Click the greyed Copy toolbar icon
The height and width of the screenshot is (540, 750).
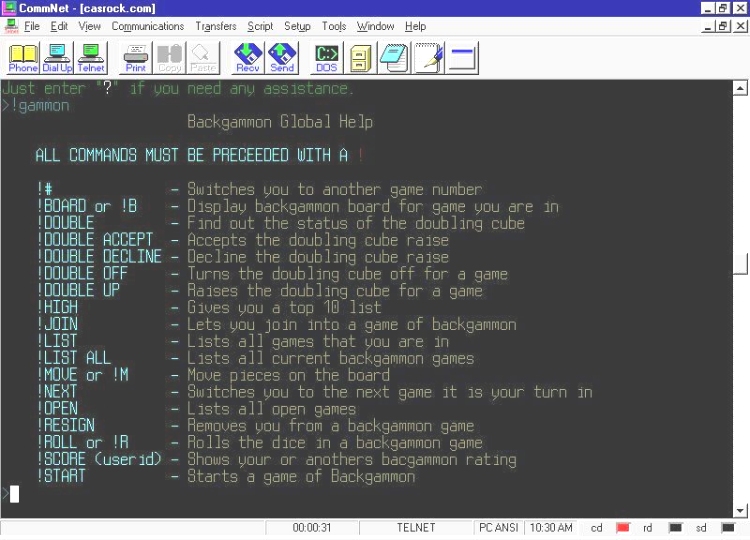[x=169, y=58]
